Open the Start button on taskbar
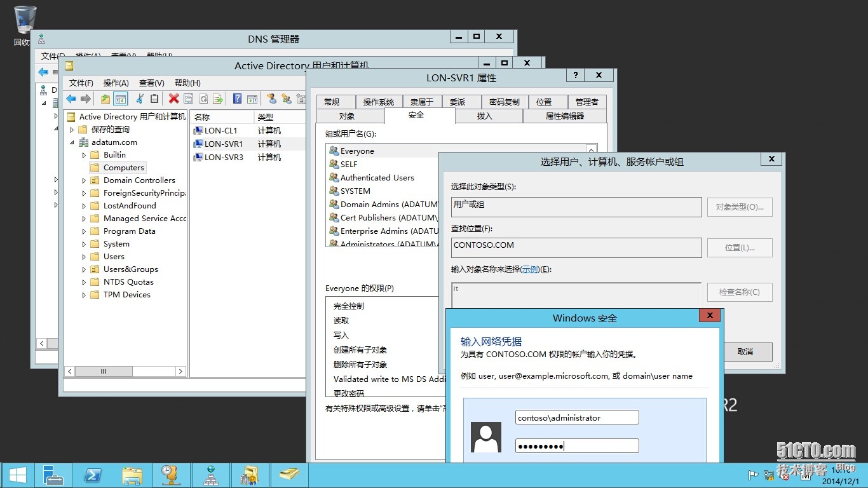Image resolution: width=868 pixels, height=488 pixels. 17,475
